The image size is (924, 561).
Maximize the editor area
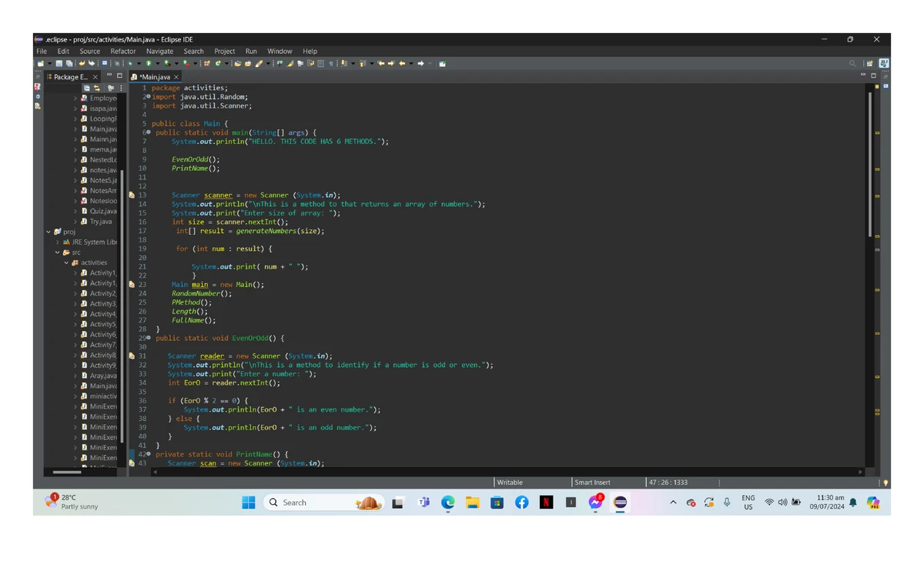[873, 75]
